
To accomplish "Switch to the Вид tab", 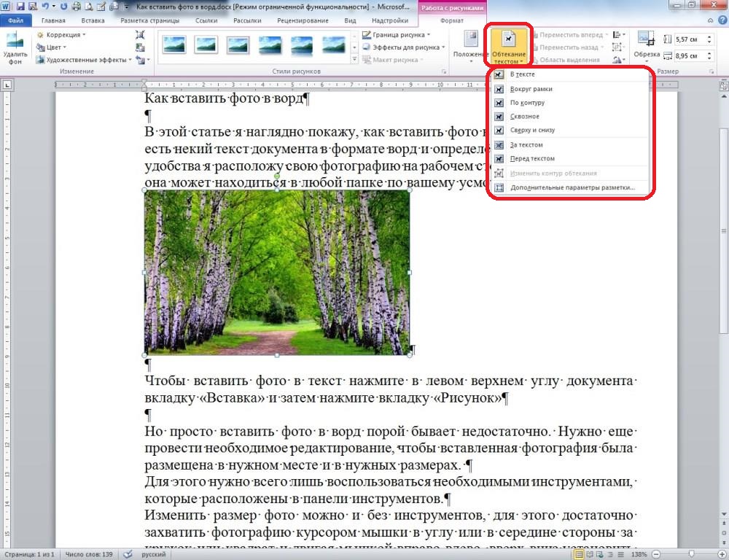I will click(x=350, y=20).
